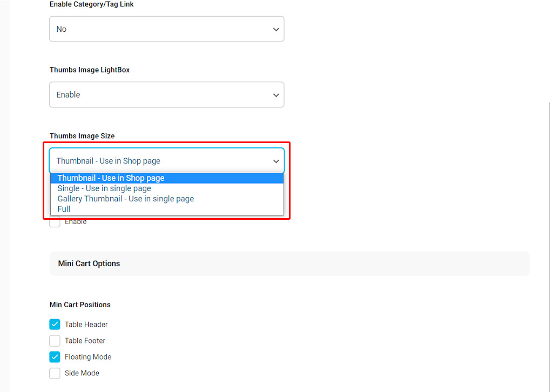Disable the Floating Mode checkbox

[x=55, y=357]
